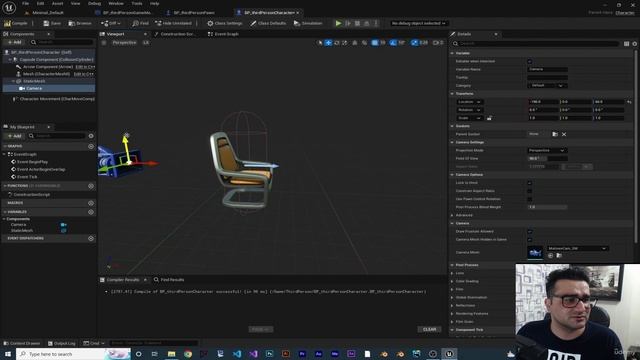Open the Category dropdown in Details
Screen dimensions: 640x360
click(x=547, y=85)
